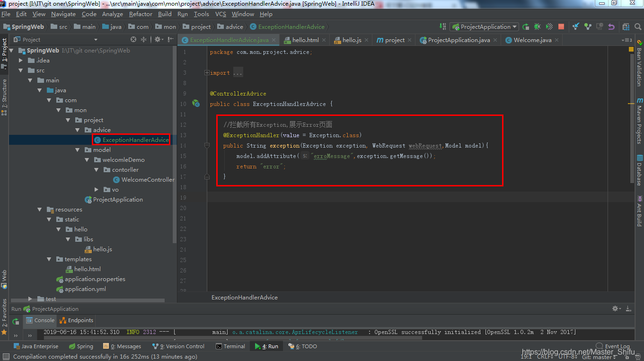Open the 0: Messages tool window
Image resolution: width=644 pixels, height=361 pixels.
coord(123,346)
